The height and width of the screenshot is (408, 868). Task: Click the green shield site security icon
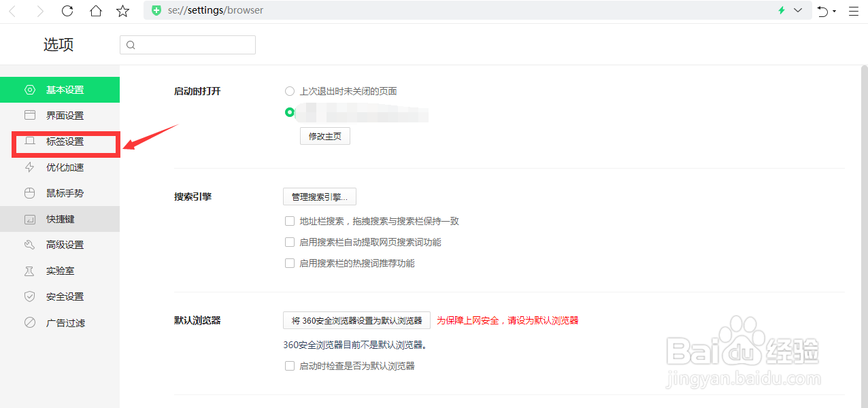click(156, 10)
